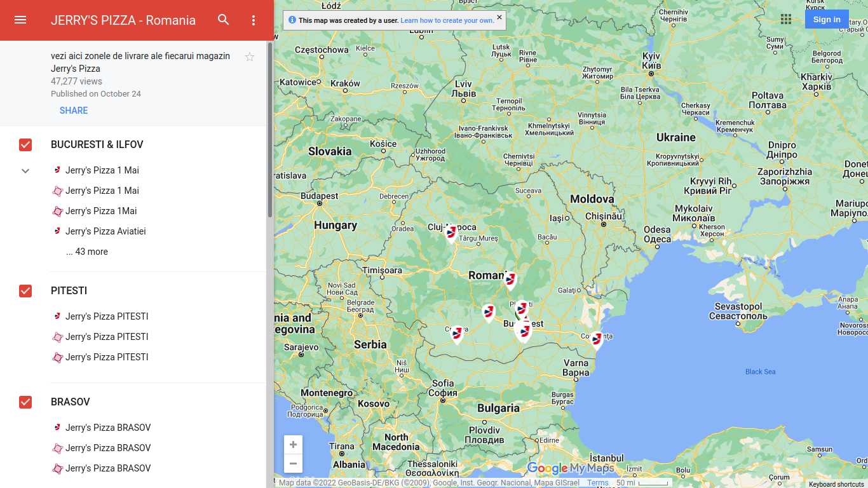Click the 'Chișinău' city label

point(603,216)
